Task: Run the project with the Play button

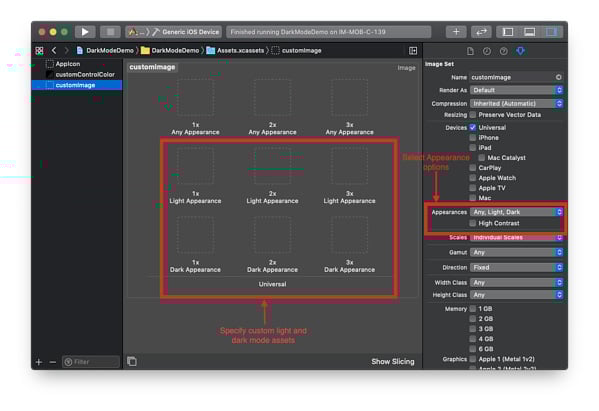Action: (85, 32)
